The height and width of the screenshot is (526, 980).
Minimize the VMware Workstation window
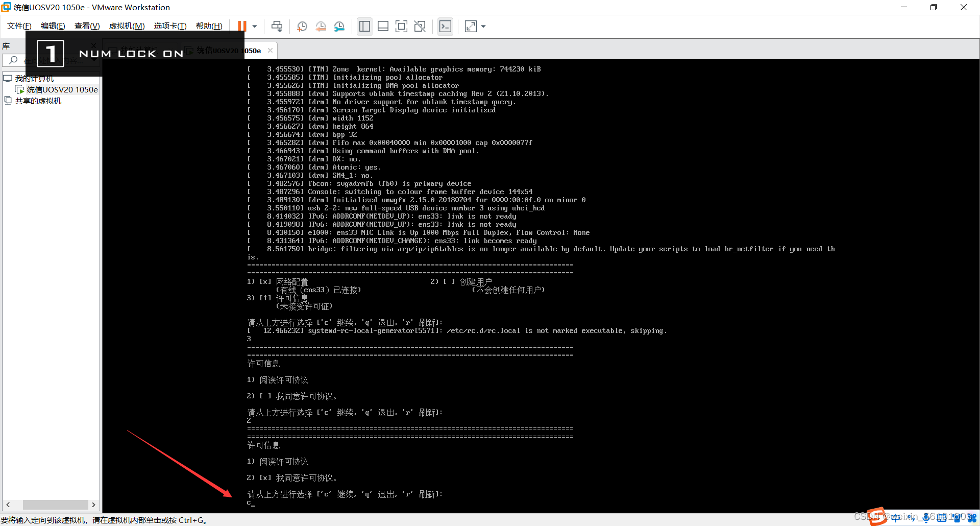904,7
